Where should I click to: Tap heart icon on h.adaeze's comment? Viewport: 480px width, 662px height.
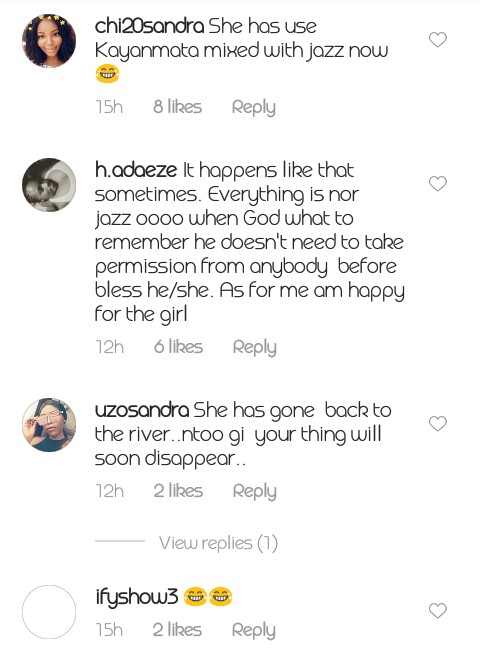[x=438, y=184]
